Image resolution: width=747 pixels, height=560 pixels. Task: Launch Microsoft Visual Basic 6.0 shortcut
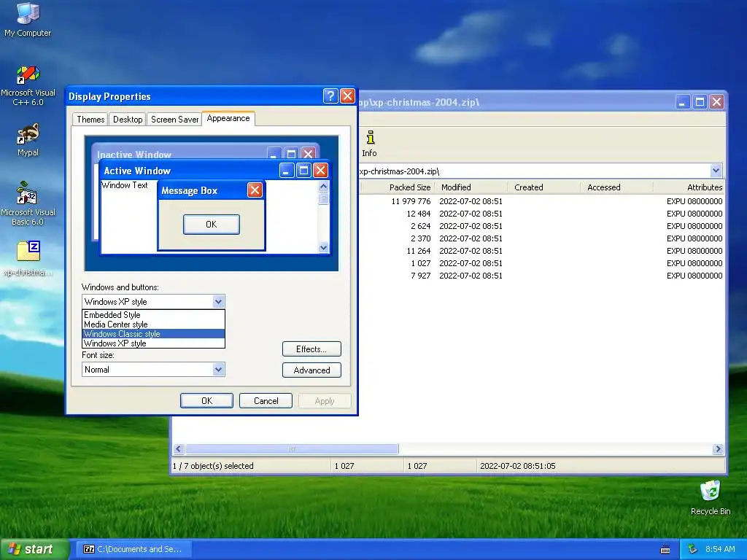[28, 204]
